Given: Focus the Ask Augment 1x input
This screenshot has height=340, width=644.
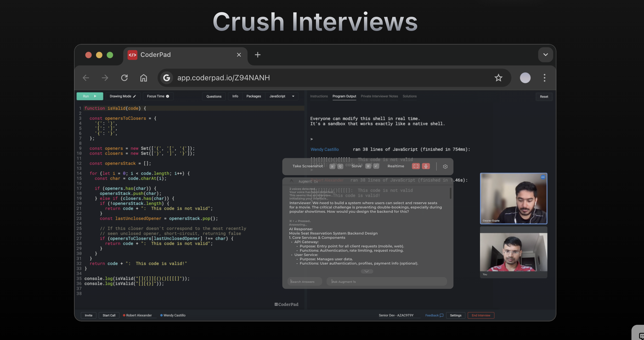Looking at the screenshot, I should pyautogui.click(x=387, y=282).
